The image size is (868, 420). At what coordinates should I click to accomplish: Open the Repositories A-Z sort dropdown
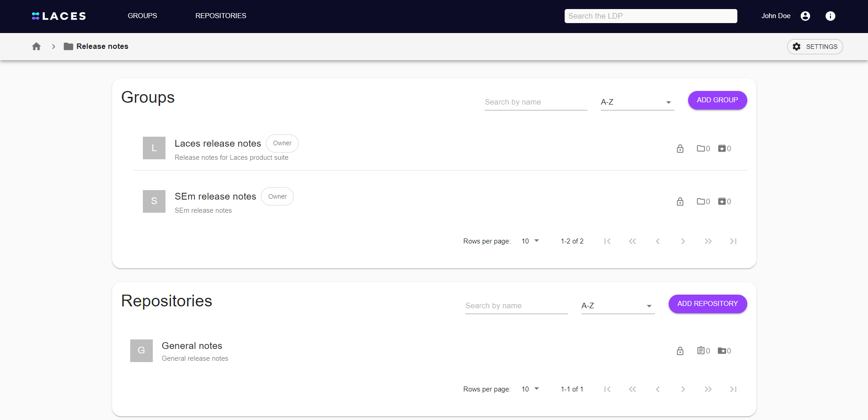pos(618,306)
